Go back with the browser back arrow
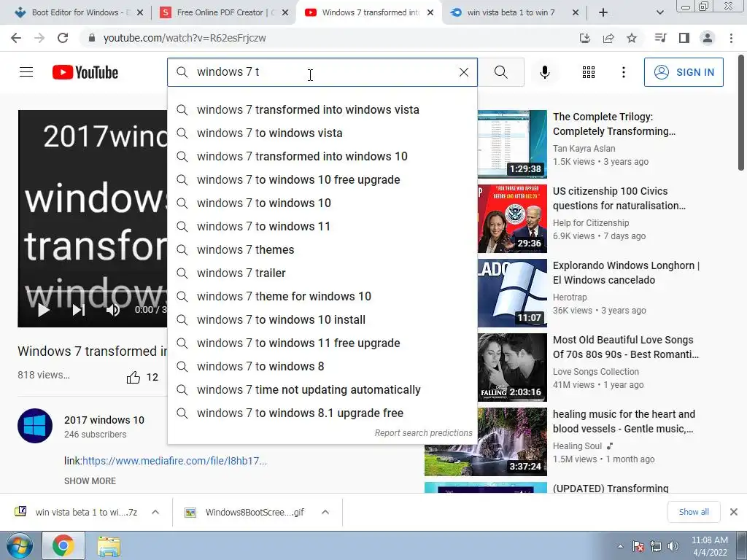 pos(16,38)
